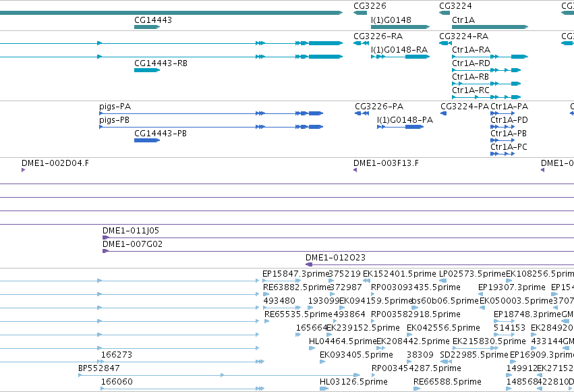Image resolution: width=574 pixels, height=392 pixels.
Task: Select the Ctr1A-RB transcript label
Action: (x=470, y=77)
